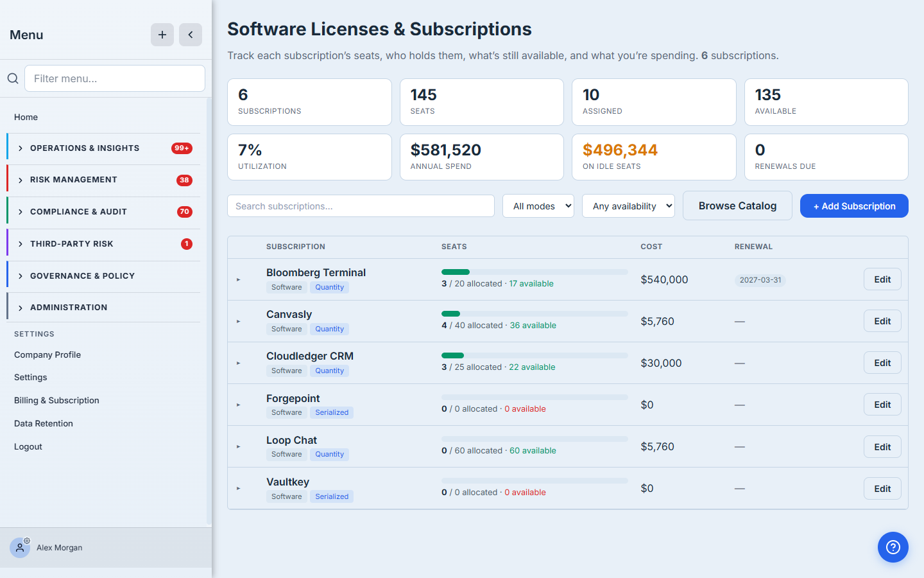Expand the Forgepoint row triangle
The height and width of the screenshot is (578, 924).
(x=238, y=405)
